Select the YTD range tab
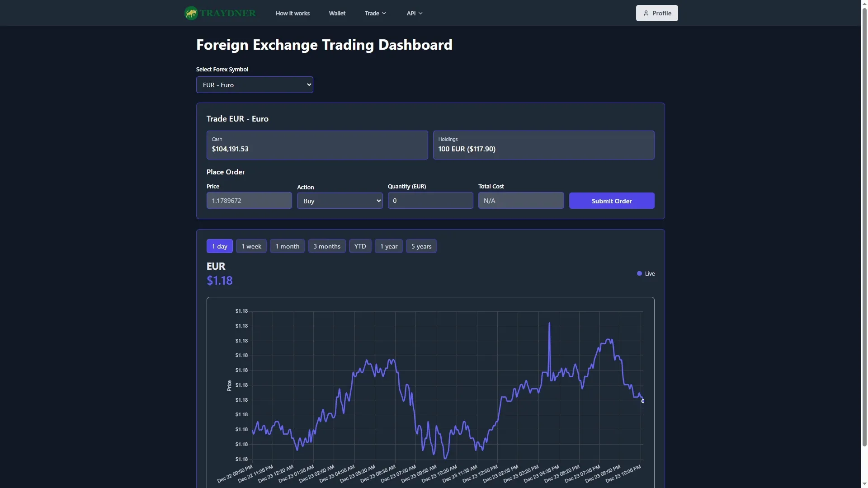Screen dimensions: 868x488 [x=360, y=246]
